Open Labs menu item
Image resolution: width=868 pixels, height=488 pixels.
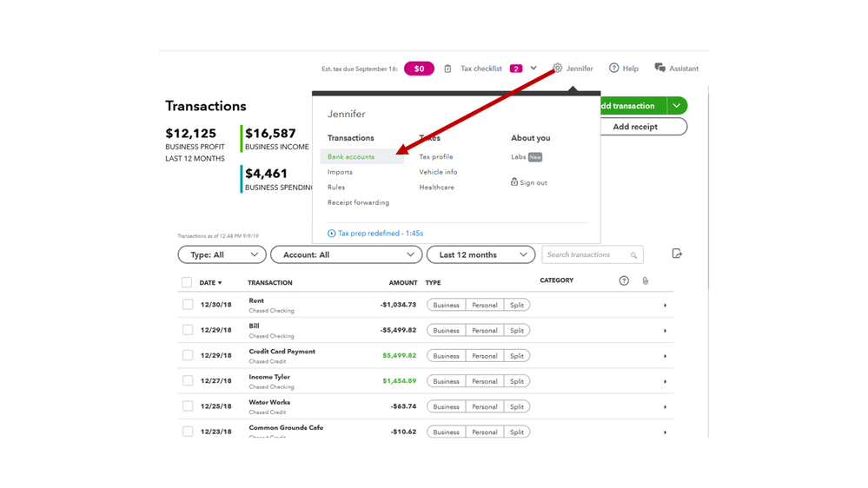coord(518,157)
